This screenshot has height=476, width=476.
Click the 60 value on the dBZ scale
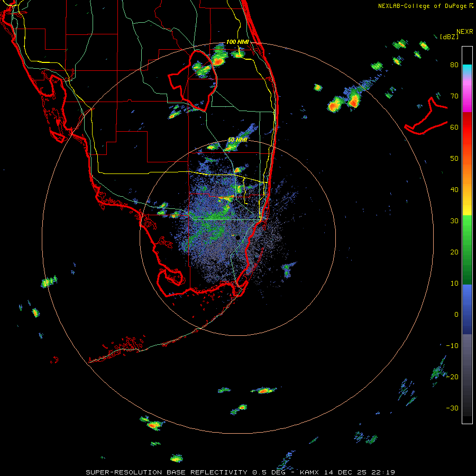[454, 127]
